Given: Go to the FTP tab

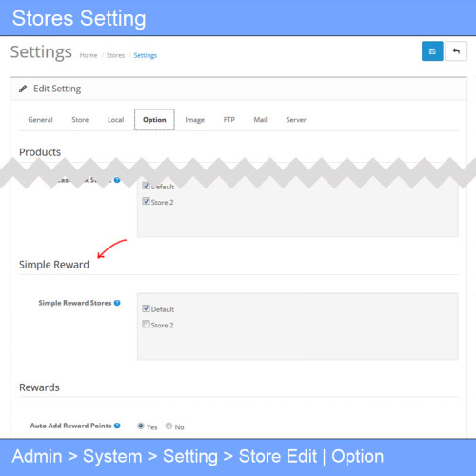Looking at the screenshot, I should pos(229,120).
